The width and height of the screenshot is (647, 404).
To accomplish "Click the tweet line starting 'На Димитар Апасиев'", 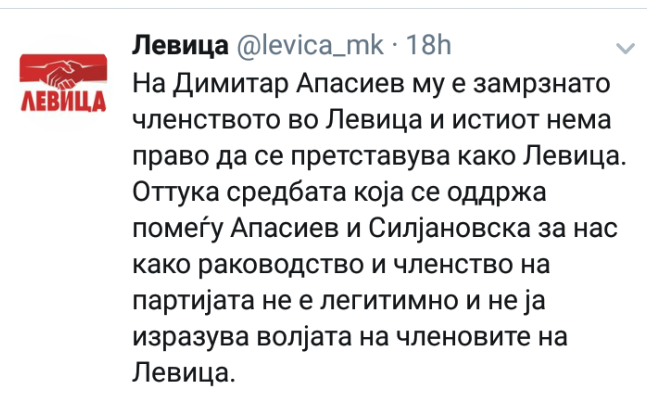I will pyautogui.click(x=371, y=85).
